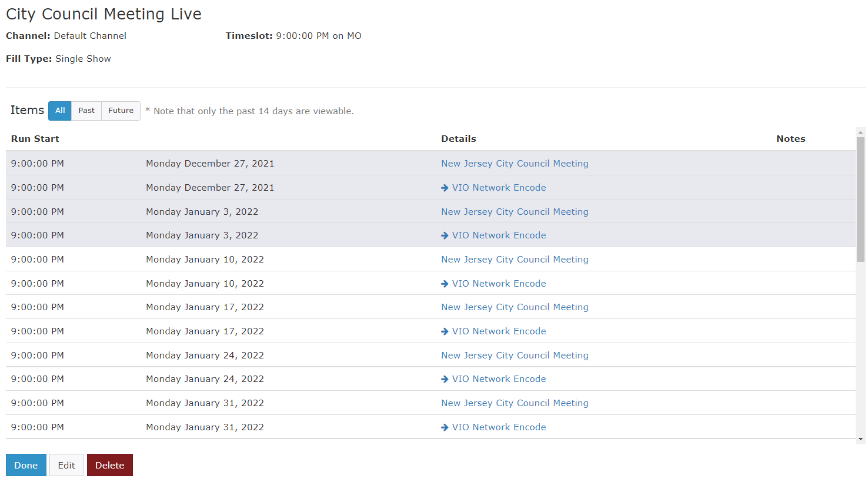Image resolution: width=868 pixels, height=485 pixels.
Task: Click arrow icon on January 17 VIO encode row
Action: [x=445, y=331]
